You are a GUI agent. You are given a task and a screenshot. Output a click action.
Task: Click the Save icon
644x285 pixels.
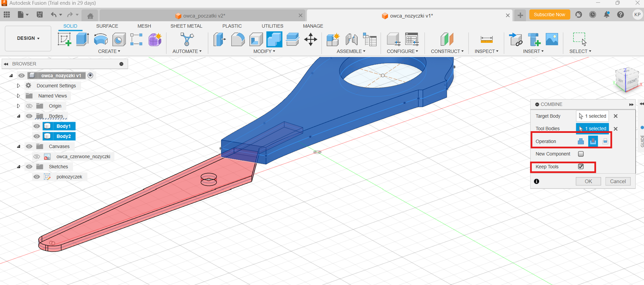[x=40, y=15]
